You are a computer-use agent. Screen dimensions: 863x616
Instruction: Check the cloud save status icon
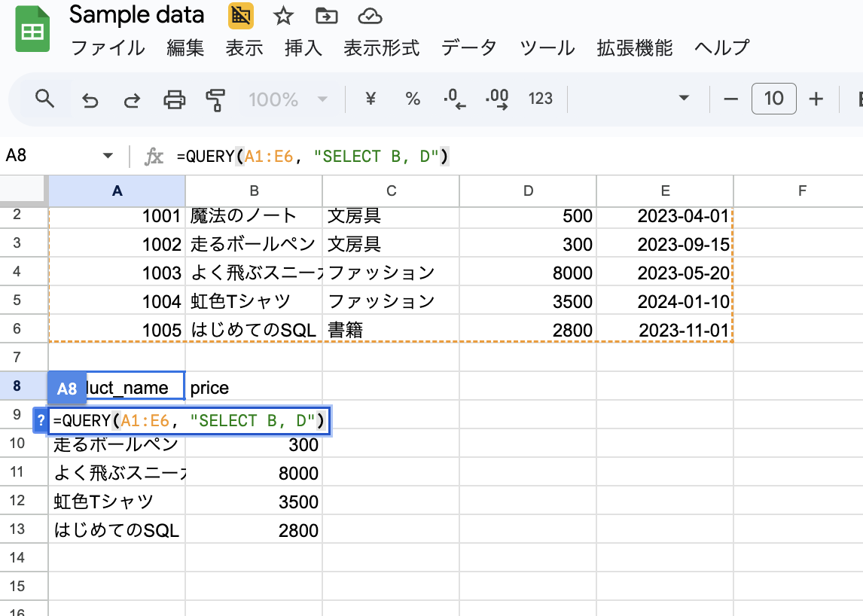click(369, 16)
